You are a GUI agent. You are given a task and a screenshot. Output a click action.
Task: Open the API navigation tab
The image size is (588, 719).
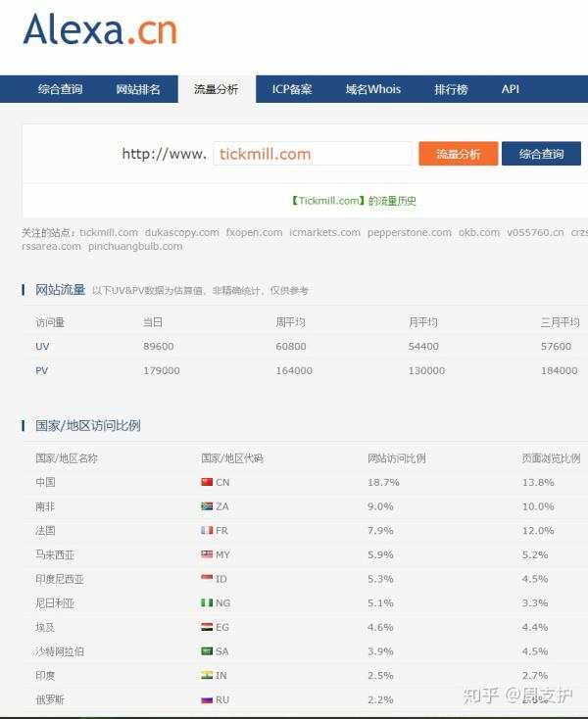(510, 89)
